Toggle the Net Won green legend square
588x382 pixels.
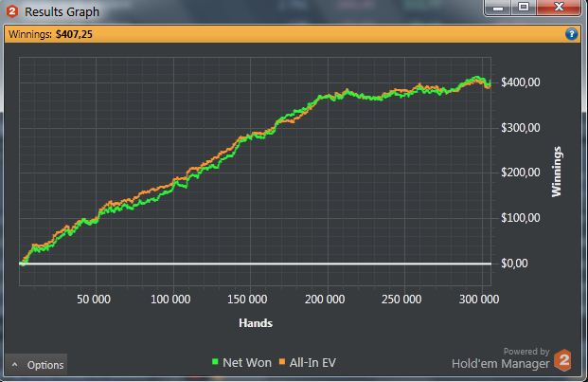click(x=215, y=362)
